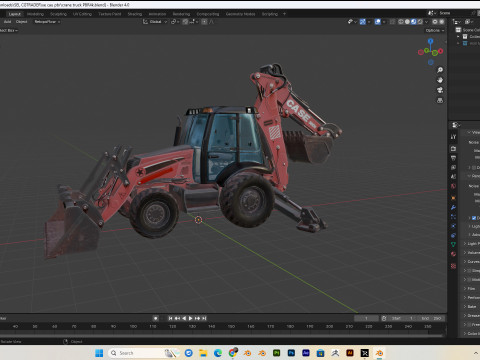The image size is (480, 360).
Task: Open the RetopoFlow dropdown menu
Action: coord(47,22)
